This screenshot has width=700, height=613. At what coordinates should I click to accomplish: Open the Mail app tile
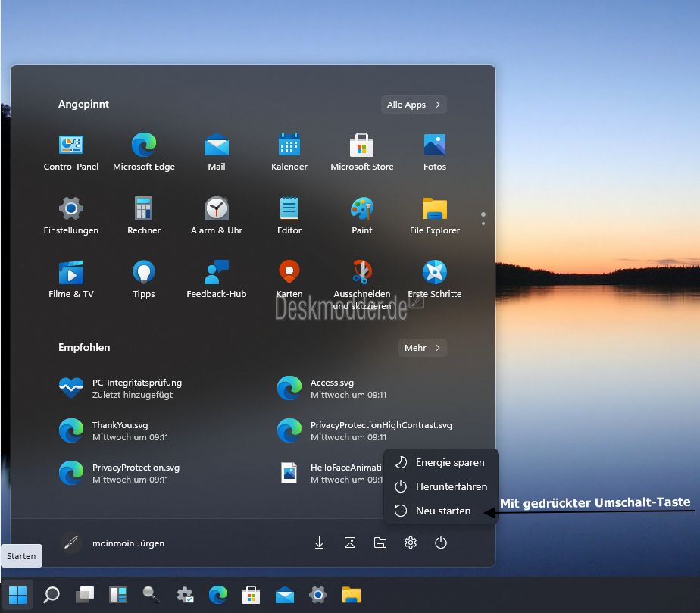click(x=217, y=152)
